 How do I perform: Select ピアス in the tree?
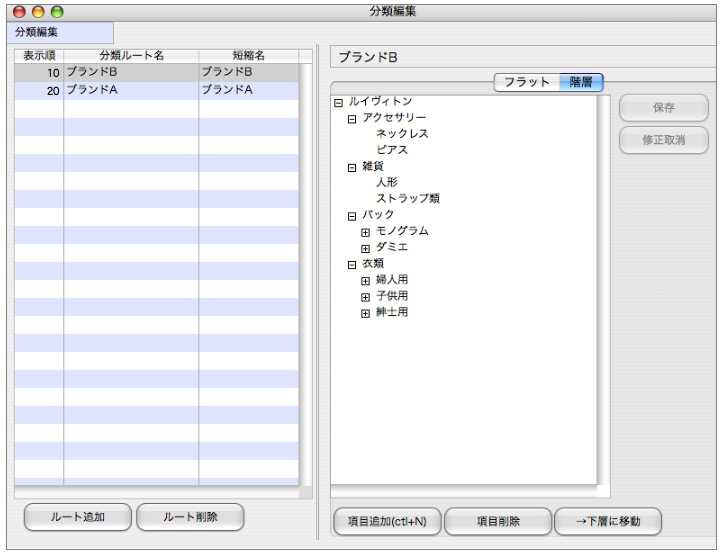(392, 150)
